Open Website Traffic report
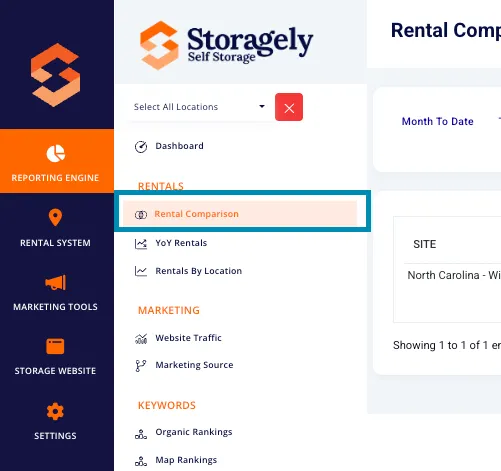Image resolution: width=501 pixels, height=471 pixels. (x=188, y=338)
